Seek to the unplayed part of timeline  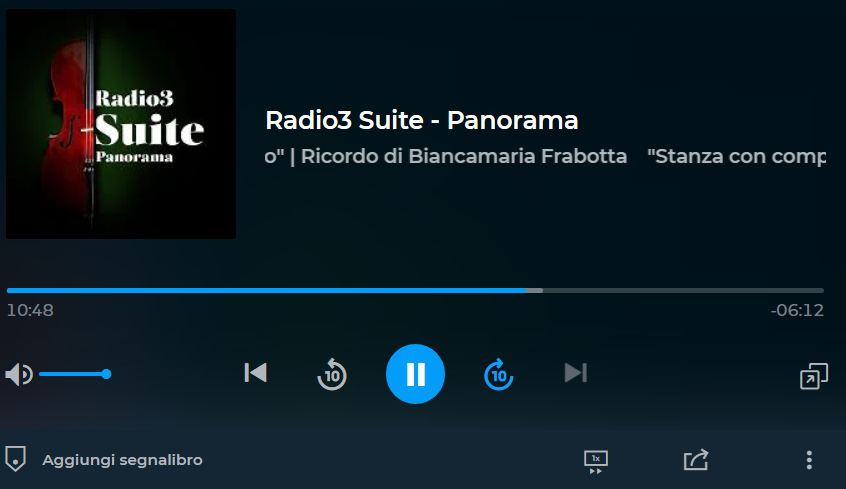click(x=683, y=290)
